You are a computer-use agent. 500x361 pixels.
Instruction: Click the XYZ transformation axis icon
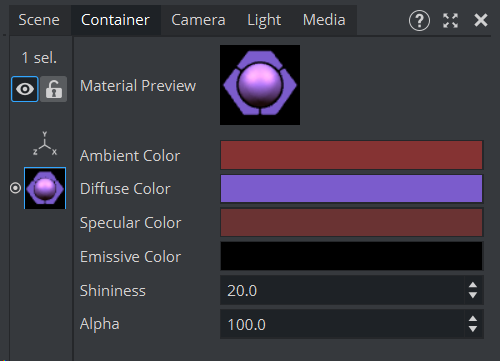point(45,144)
